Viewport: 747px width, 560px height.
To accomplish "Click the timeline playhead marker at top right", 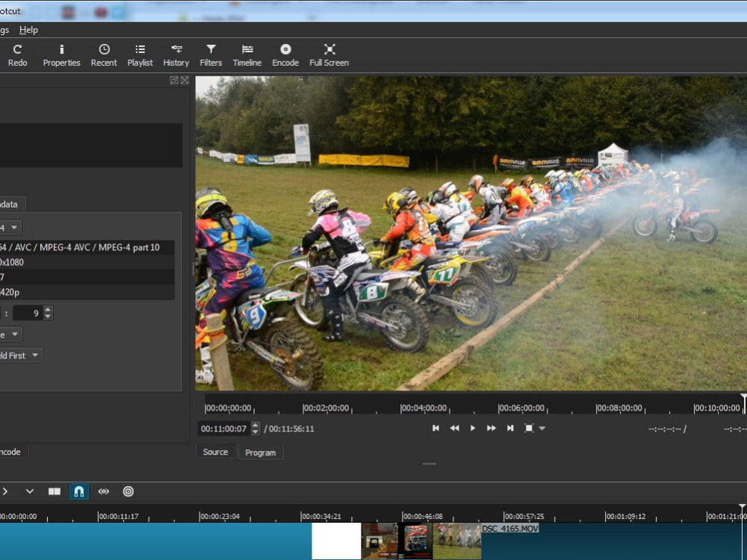I will click(x=743, y=508).
